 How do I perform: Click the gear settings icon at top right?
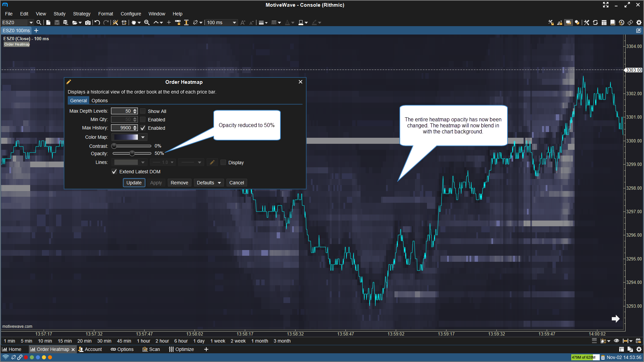tap(639, 22)
